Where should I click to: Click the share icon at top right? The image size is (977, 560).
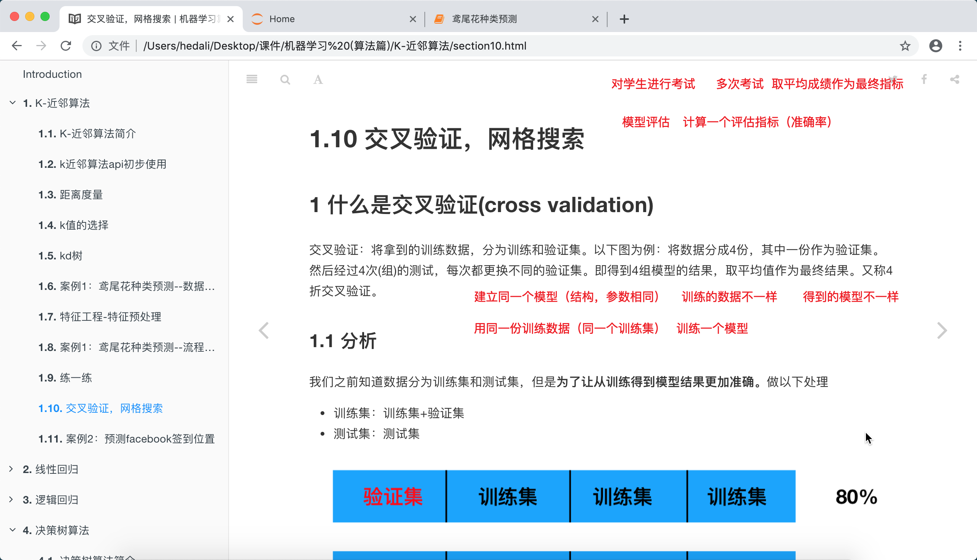(x=954, y=79)
